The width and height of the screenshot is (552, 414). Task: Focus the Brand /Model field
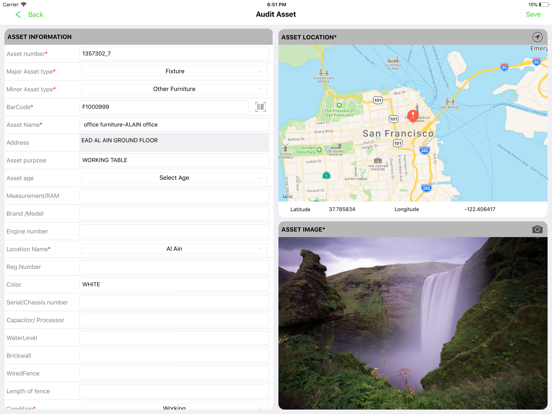pyautogui.click(x=174, y=213)
